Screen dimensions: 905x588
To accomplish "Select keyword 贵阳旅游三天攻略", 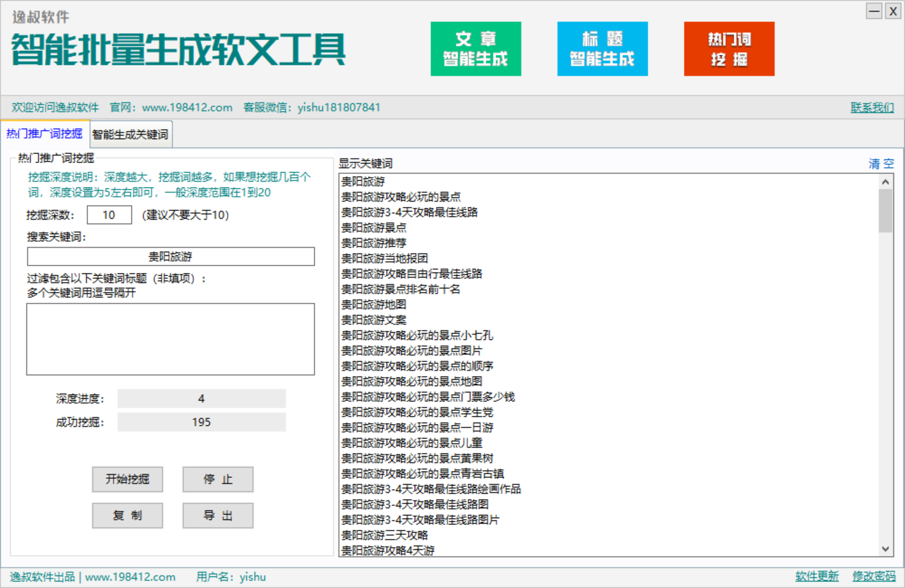I will [384, 535].
